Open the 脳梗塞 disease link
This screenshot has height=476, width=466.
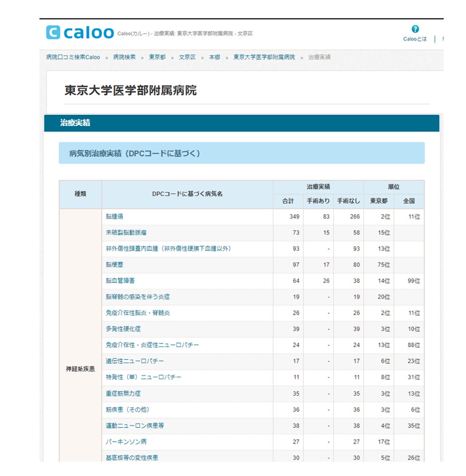coord(114,265)
